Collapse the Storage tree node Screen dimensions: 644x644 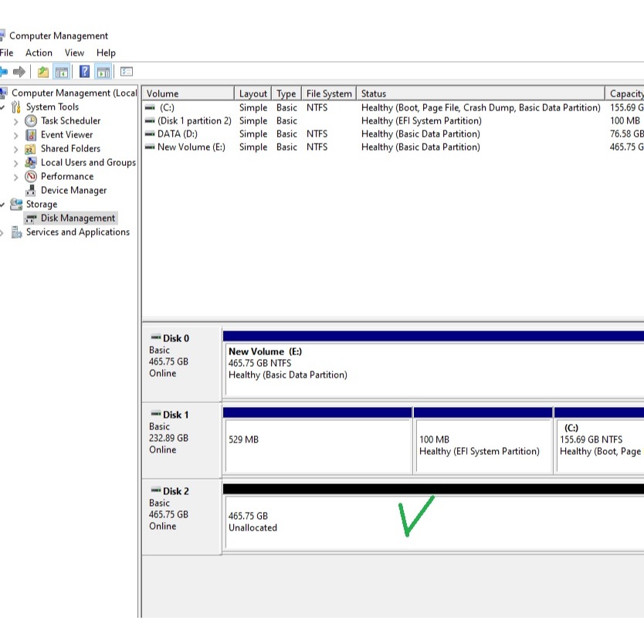3,205
